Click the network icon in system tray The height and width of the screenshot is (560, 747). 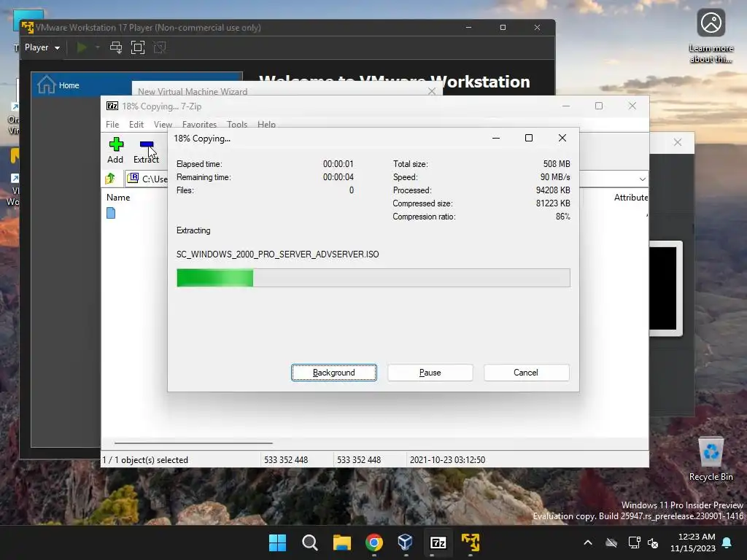(634, 542)
